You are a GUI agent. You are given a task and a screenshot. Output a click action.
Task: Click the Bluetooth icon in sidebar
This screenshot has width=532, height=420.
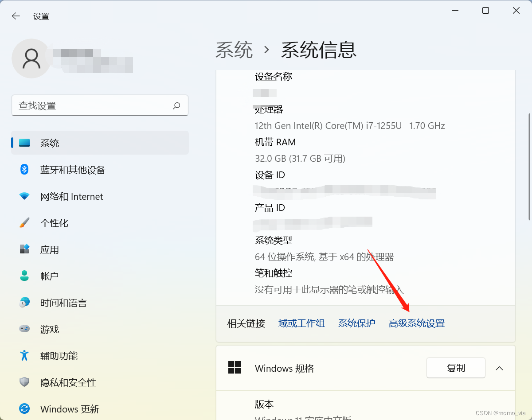click(24, 169)
